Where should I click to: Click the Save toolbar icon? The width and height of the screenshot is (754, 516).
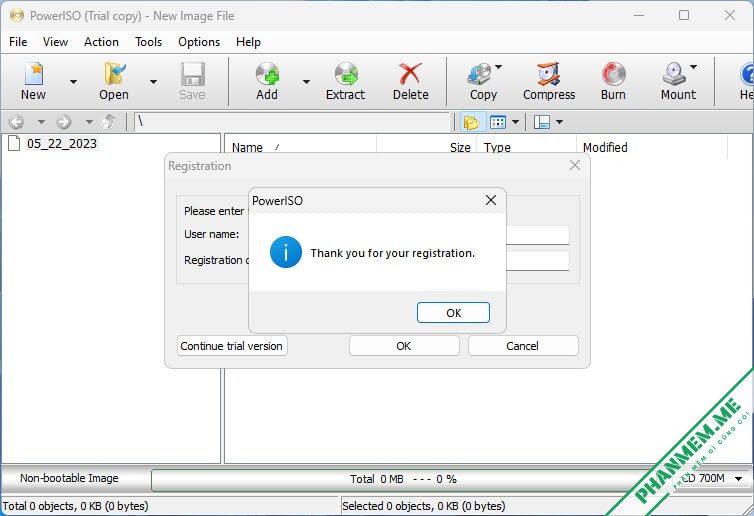[192, 75]
